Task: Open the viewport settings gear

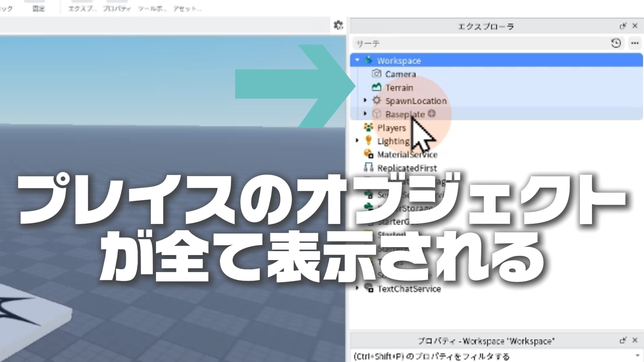Action: click(338, 25)
